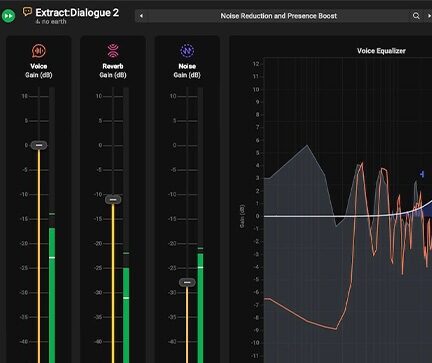Click the Voice Equalizer title

coord(381,51)
